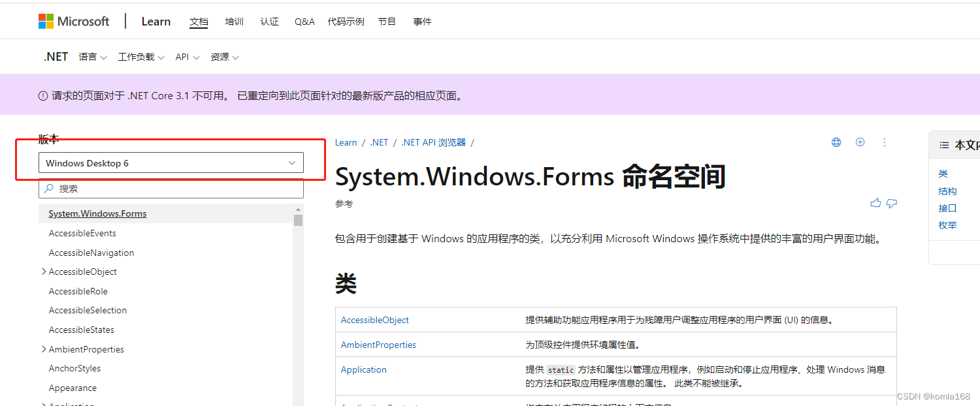Click the search magnifier icon
This screenshot has height=406, width=980.
point(49,189)
